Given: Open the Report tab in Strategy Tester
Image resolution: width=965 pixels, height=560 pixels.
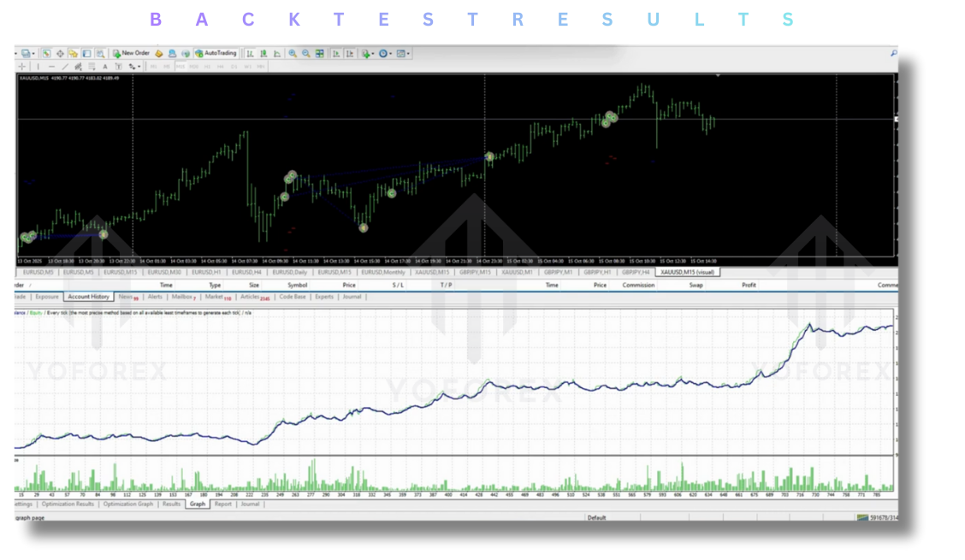Looking at the screenshot, I should point(223,504).
